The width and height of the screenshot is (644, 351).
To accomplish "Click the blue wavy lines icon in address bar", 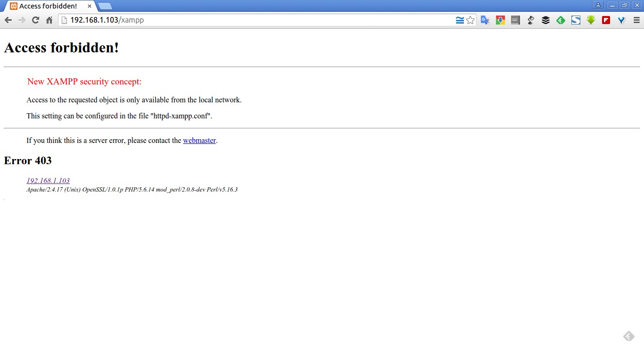I will pos(460,20).
